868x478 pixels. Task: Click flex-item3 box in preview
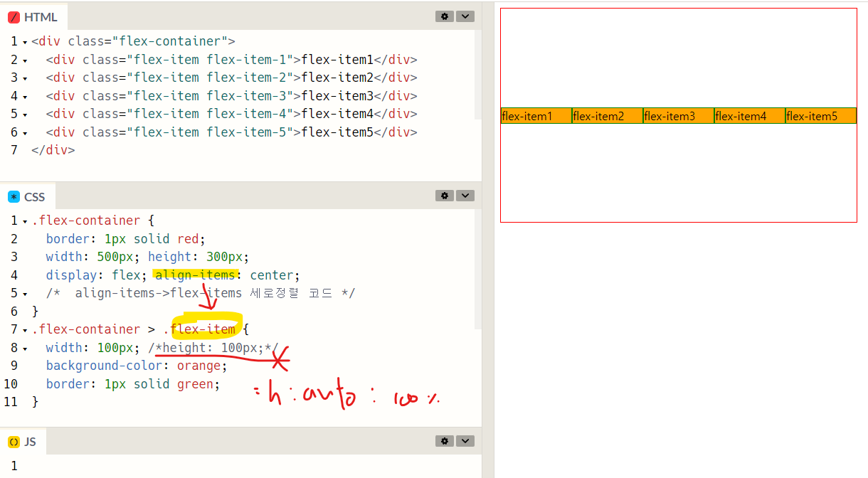679,116
